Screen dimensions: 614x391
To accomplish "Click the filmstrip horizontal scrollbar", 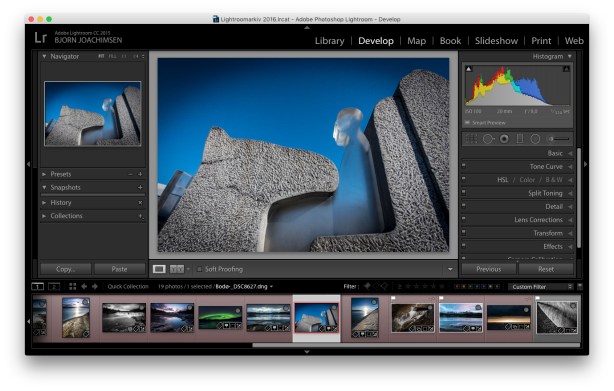I will click(416, 345).
